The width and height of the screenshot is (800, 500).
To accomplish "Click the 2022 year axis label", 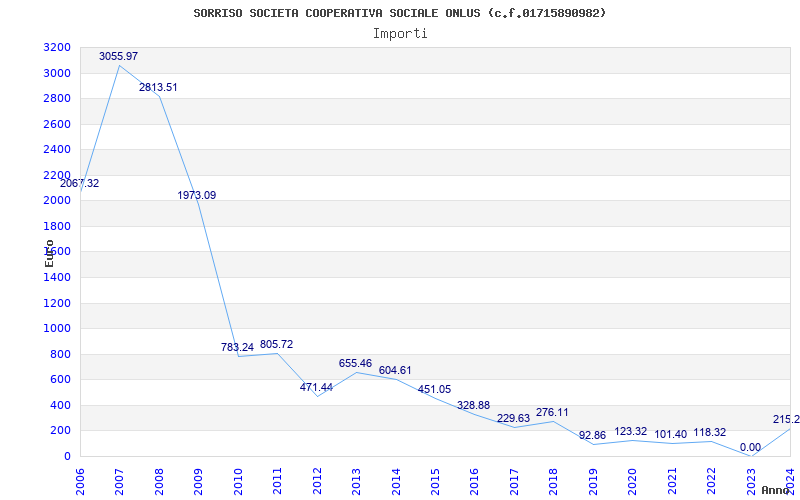I will click(711, 483).
